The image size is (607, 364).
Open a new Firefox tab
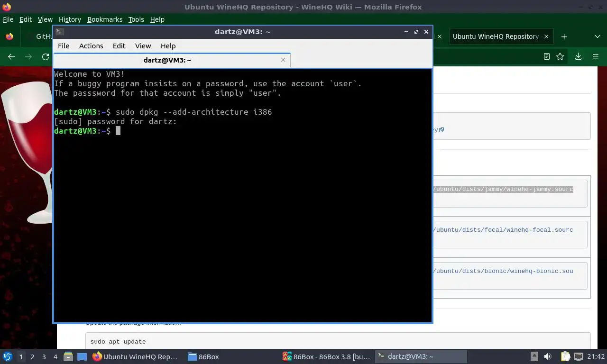coord(564,36)
